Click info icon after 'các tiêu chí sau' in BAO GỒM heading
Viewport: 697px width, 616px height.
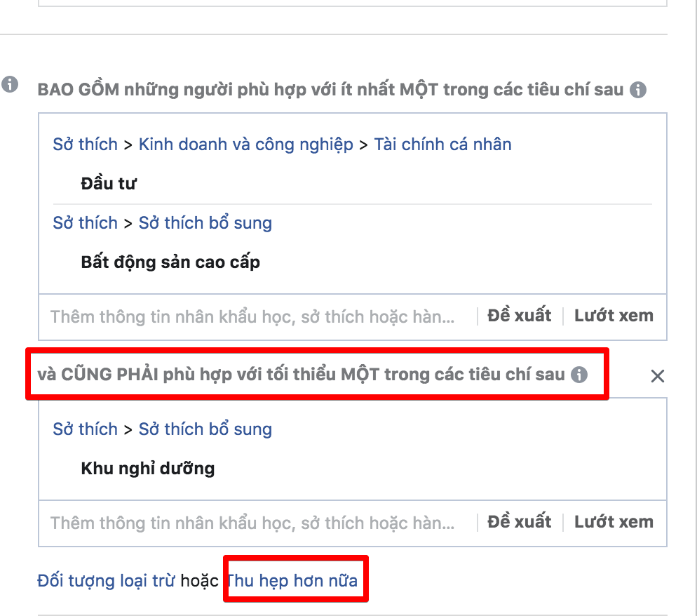(x=637, y=89)
